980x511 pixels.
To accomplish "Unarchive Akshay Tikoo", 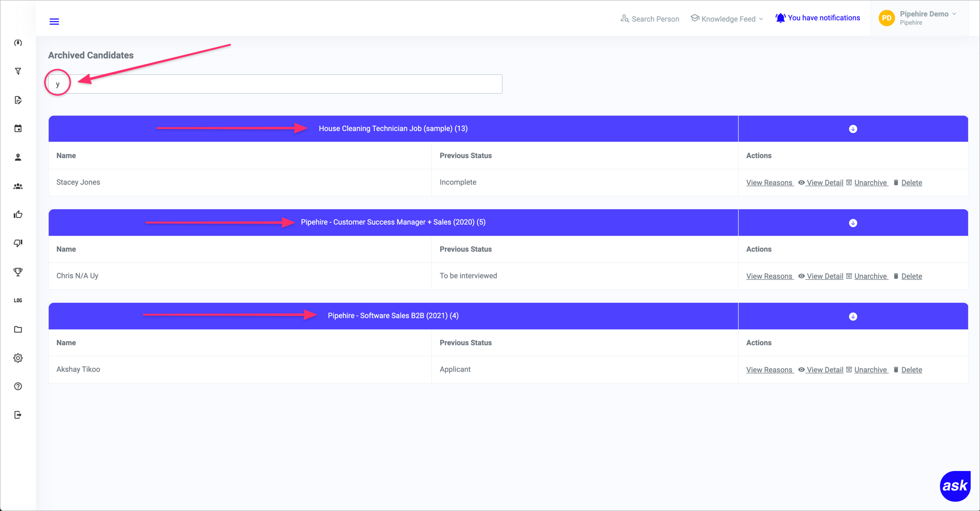I will (x=867, y=370).
